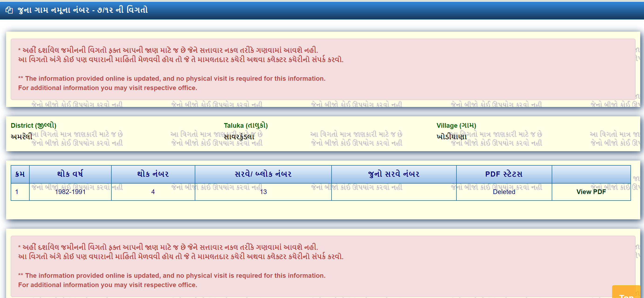Screen dimensions: 644x298
Task: Click the block year value 1982-1991
Action: (70, 192)
